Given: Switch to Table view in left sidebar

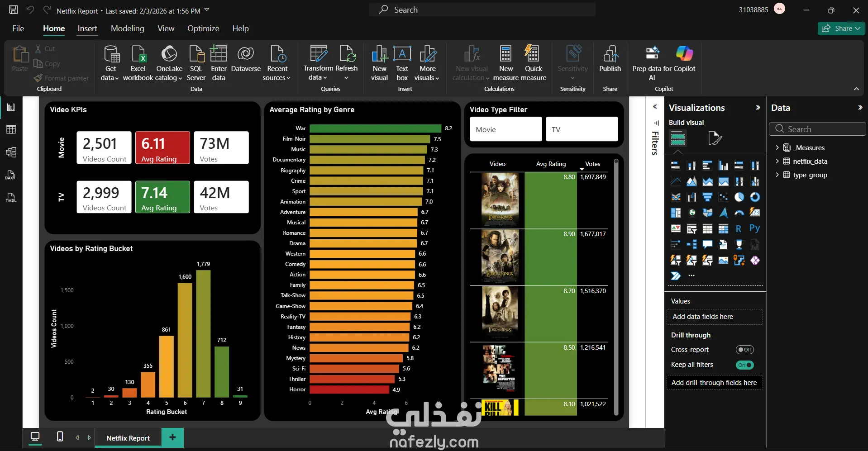Looking at the screenshot, I should [11, 129].
